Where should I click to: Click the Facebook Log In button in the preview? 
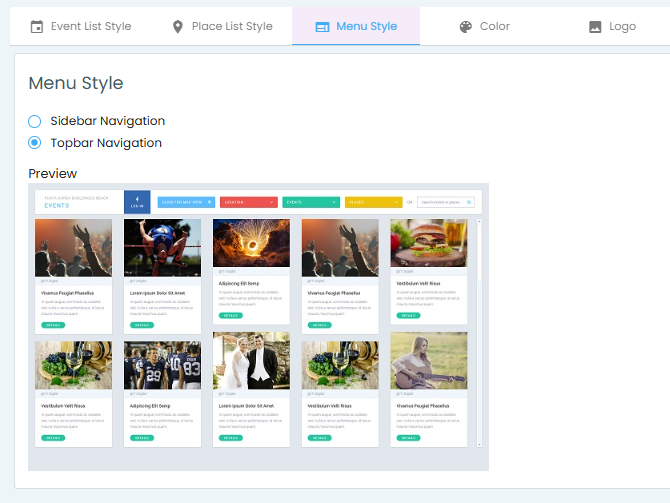point(137,202)
